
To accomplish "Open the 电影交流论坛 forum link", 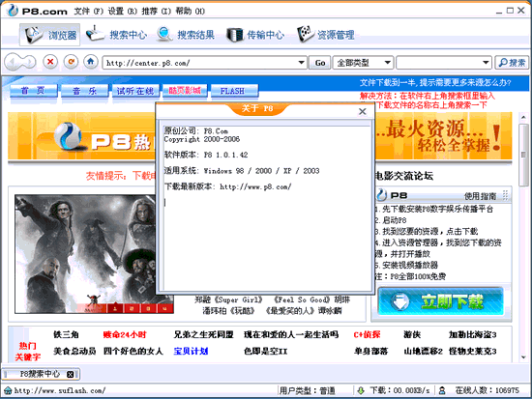I will (403, 176).
